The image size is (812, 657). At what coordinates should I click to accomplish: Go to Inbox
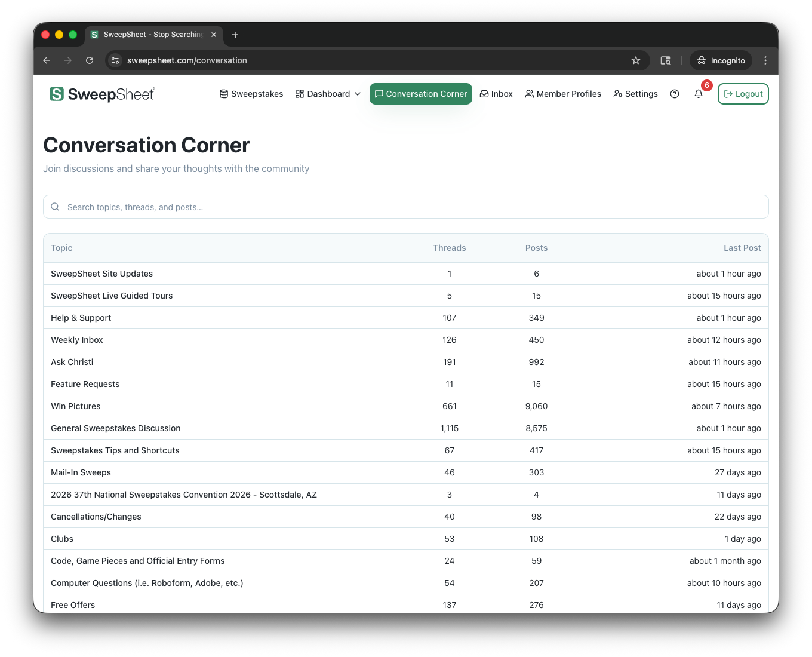496,94
